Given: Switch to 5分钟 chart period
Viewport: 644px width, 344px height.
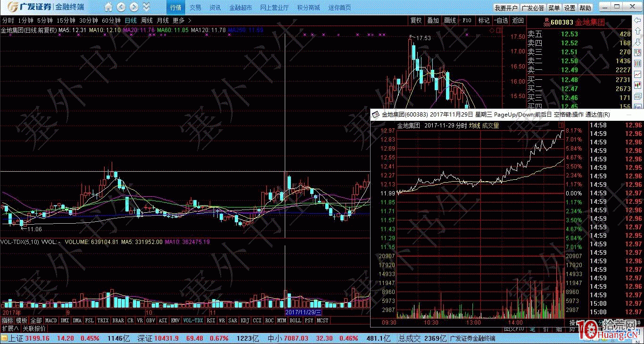Looking at the screenshot, I should click(x=45, y=20).
